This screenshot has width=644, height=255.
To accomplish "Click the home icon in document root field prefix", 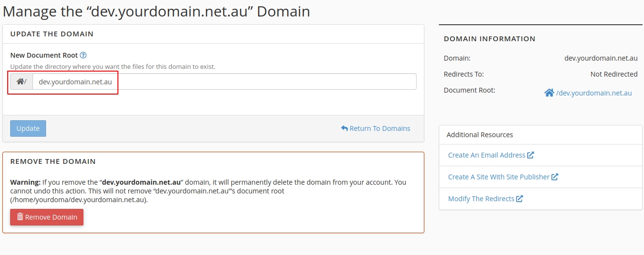I will tap(20, 81).
